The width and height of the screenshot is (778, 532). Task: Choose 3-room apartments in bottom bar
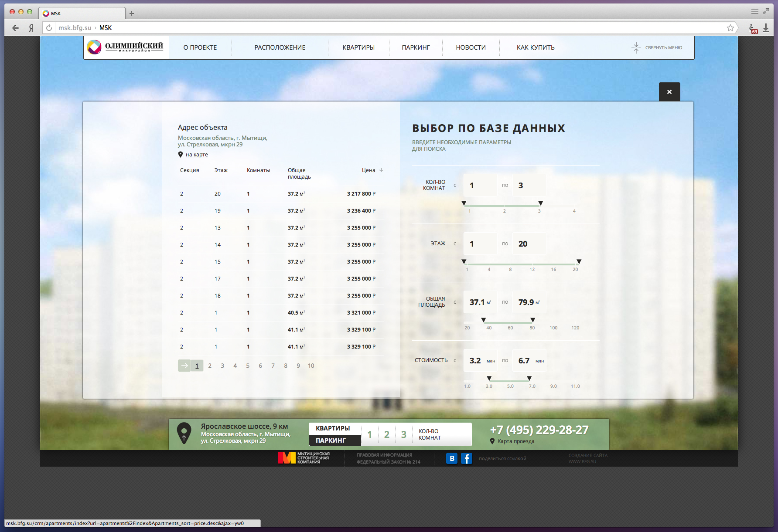[x=404, y=434]
